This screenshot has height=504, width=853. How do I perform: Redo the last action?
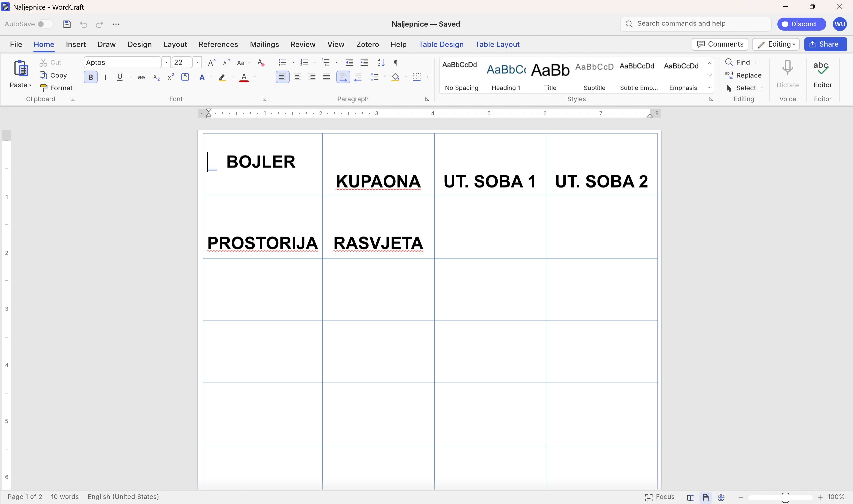99,24
